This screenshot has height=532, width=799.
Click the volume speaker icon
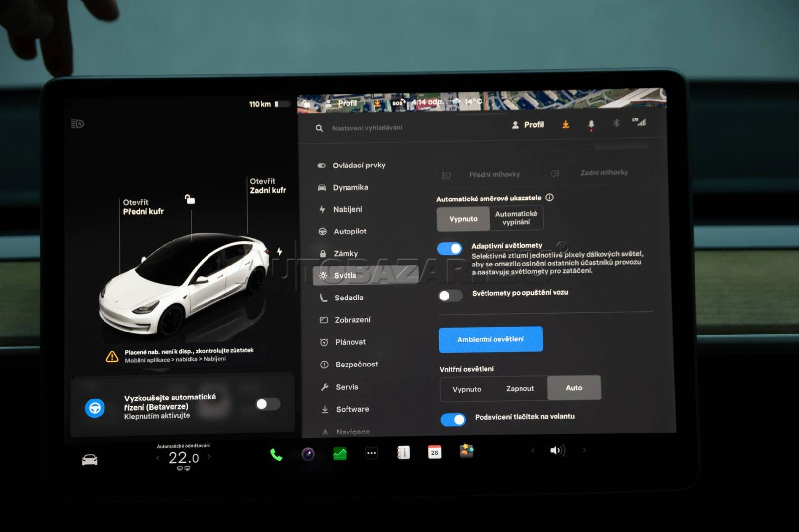557,450
